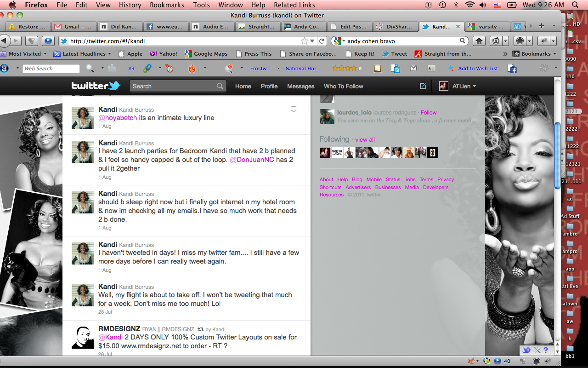Open a new tab with plus button
Viewport: 588px width, 368px height.
[x=541, y=26]
